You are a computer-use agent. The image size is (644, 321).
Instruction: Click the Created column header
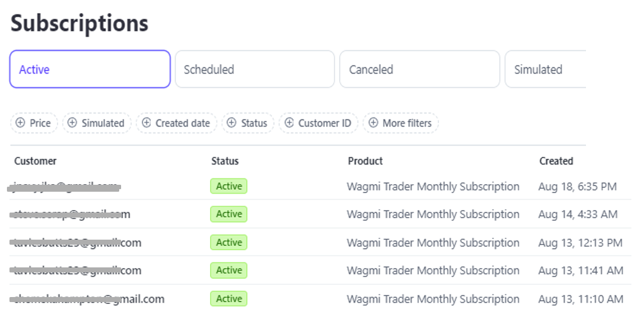(556, 161)
